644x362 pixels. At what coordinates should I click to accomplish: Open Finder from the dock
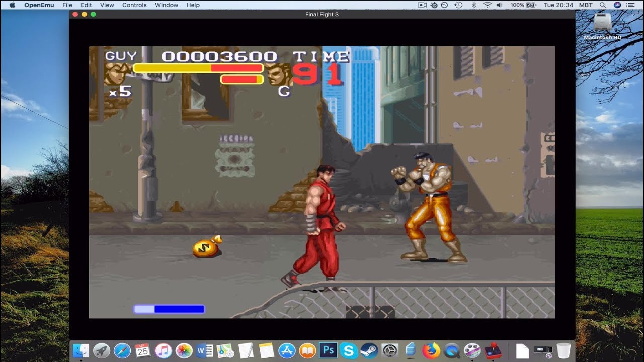[81, 350]
